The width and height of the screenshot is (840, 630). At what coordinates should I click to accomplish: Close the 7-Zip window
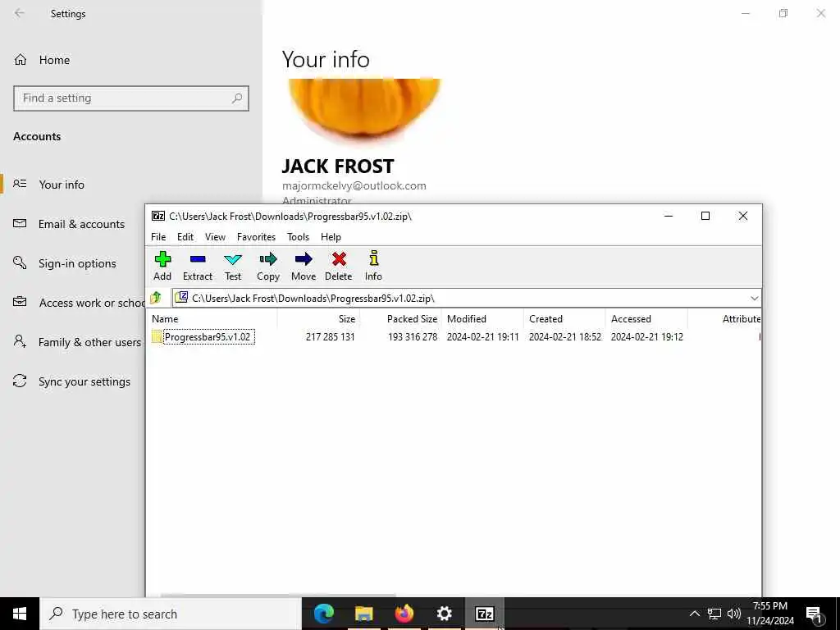(742, 216)
